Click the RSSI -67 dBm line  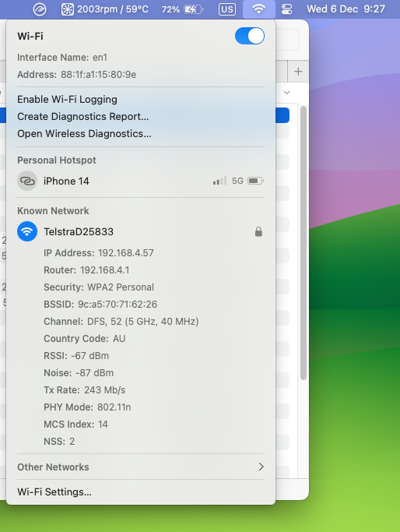tap(76, 355)
